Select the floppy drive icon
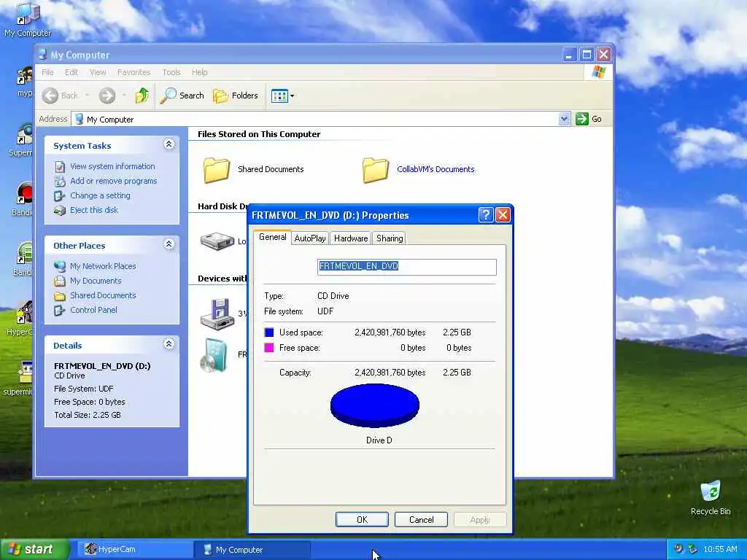 click(217, 314)
